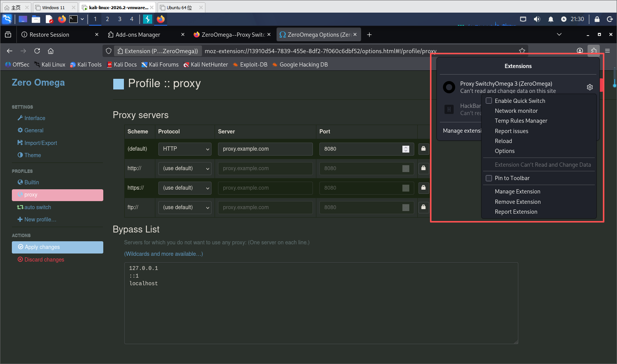The width and height of the screenshot is (617, 364).
Task: Open file manager from Kali panel
Action: pyautogui.click(x=36, y=19)
